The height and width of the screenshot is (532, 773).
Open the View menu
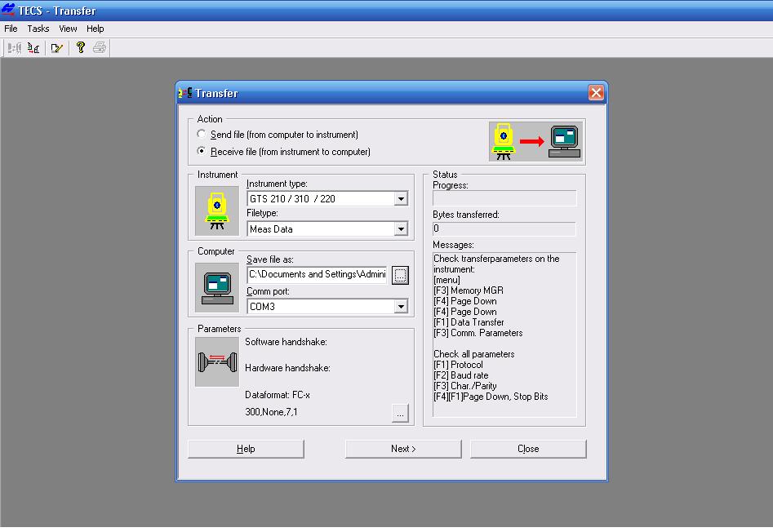coord(68,29)
